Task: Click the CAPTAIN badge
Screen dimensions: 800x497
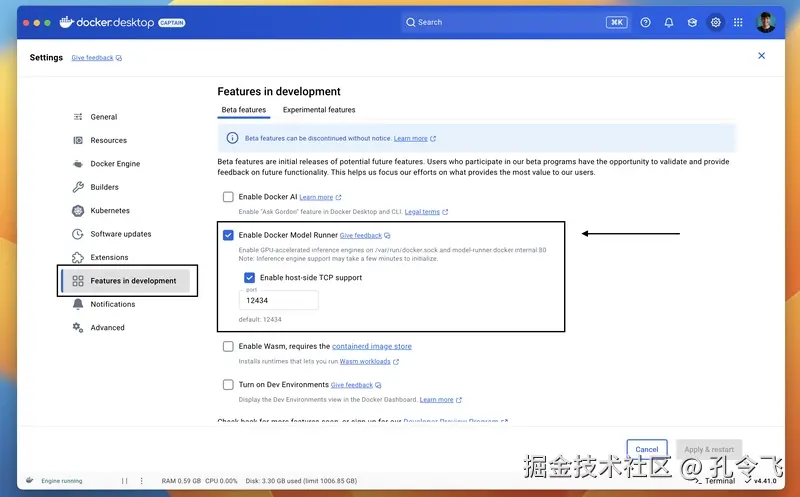Action: pyautogui.click(x=171, y=22)
